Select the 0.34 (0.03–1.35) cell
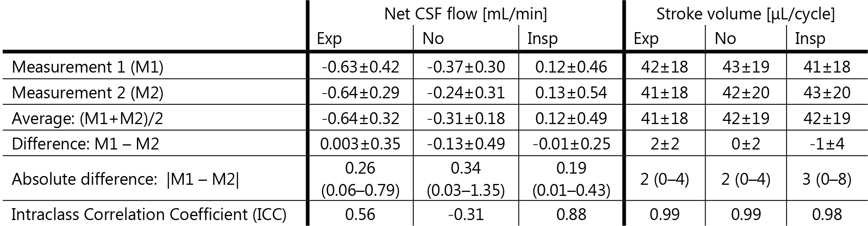The width and height of the screenshot is (868, 226). (x=466, y=180)
